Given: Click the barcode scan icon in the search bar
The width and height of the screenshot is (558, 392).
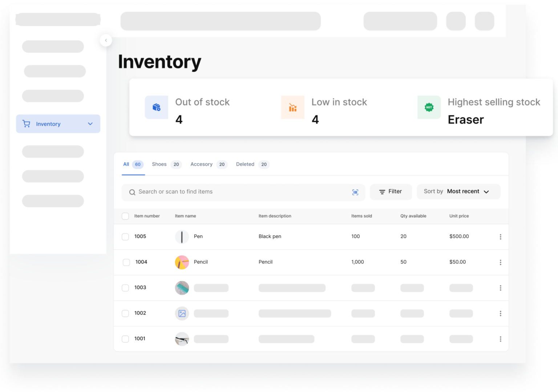Looking at the screenshot, I should (x=355, y=192).
